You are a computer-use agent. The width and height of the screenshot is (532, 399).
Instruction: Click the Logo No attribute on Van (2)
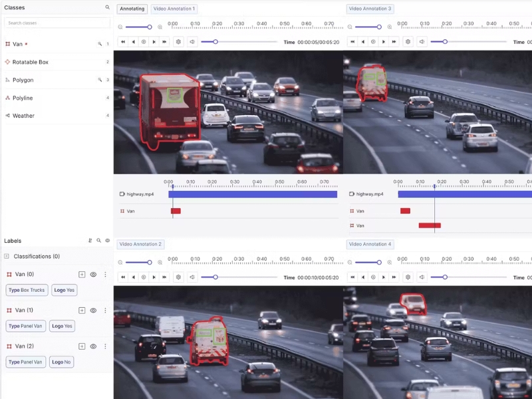[61, 362]
